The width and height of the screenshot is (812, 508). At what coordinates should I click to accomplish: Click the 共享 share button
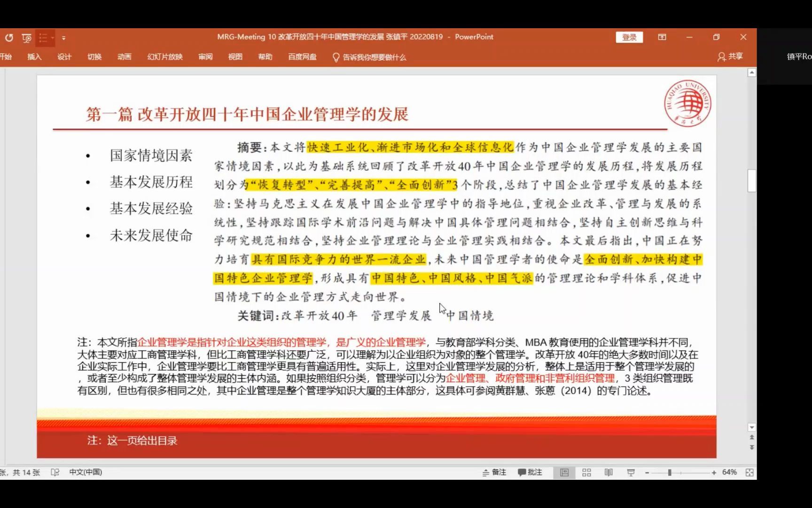tap(730, 56)
